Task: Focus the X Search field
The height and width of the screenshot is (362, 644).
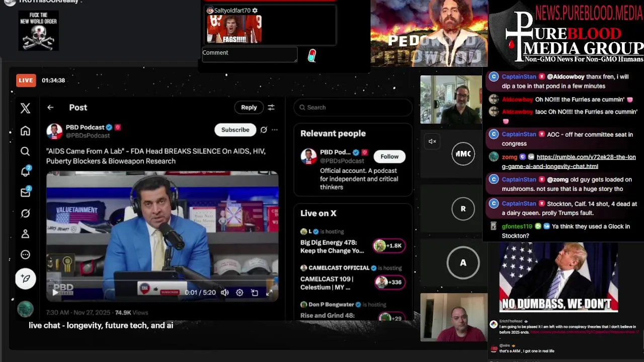Action: [353, 107]
